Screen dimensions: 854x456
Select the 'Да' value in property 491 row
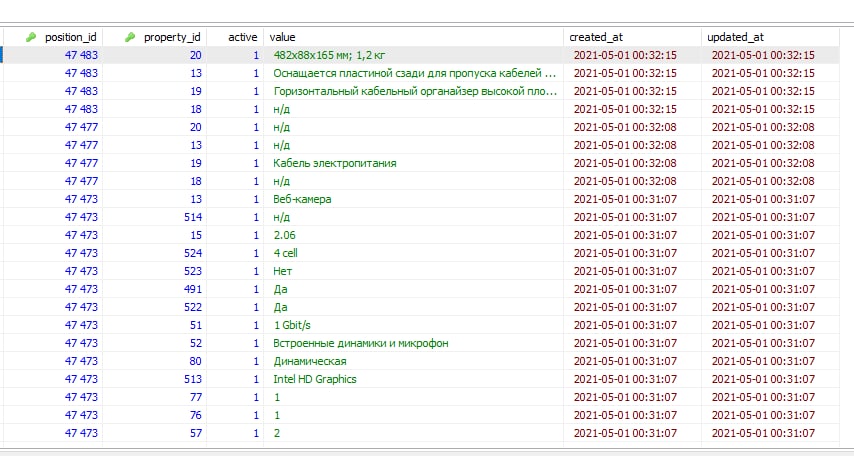click(x=413, y=289)
